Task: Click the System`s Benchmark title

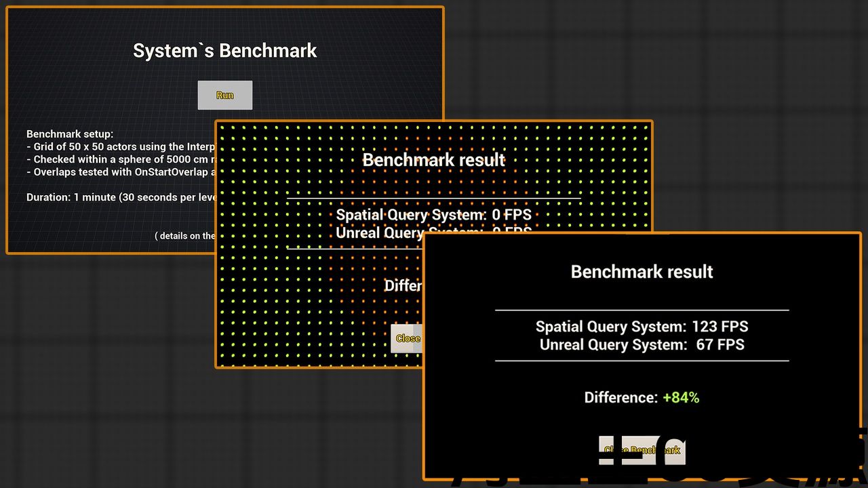Action: pos(224,51)
